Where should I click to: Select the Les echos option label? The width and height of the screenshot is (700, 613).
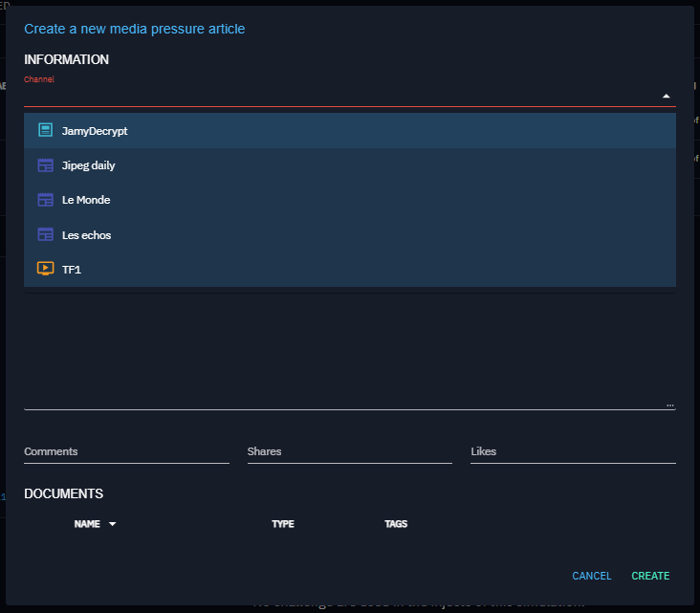click(x=86, y=235)
